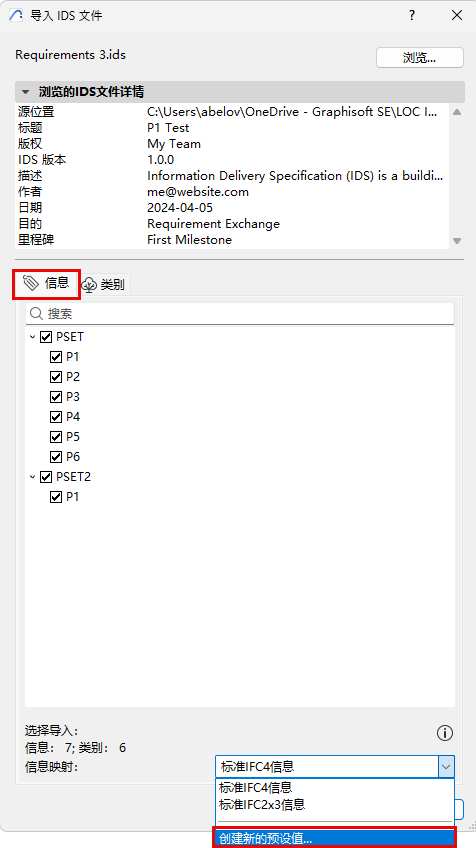Screen dimensions: 476x848
Task: Click the search magnifier icon
Action: 37,314
